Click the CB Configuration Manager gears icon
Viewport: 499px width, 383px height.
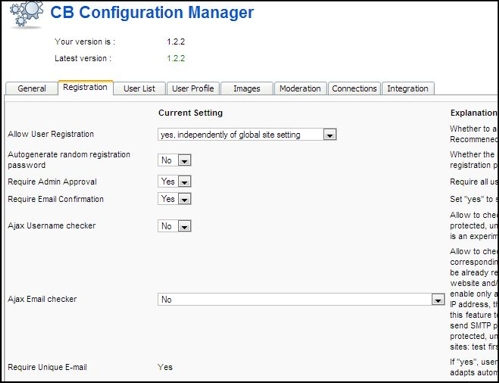coord(26,14)
